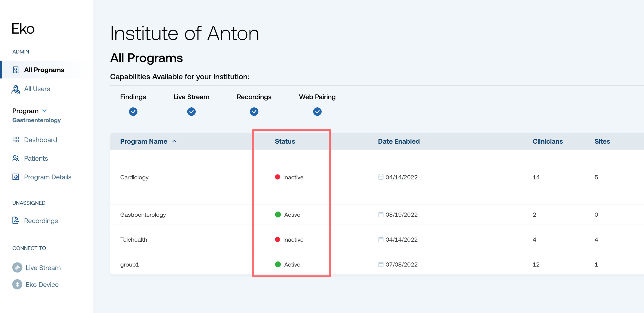This screenshot has width=644, height=313.
Task: Click the Program Details icon
Action: pyautogui.click(x=16, y=177)
